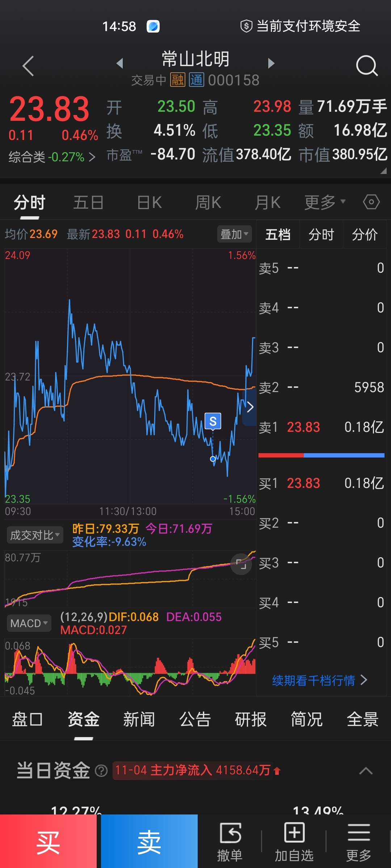Tap the stock name 常山北明 title
This screenshot has height=868, width=391.
point(195,59)
